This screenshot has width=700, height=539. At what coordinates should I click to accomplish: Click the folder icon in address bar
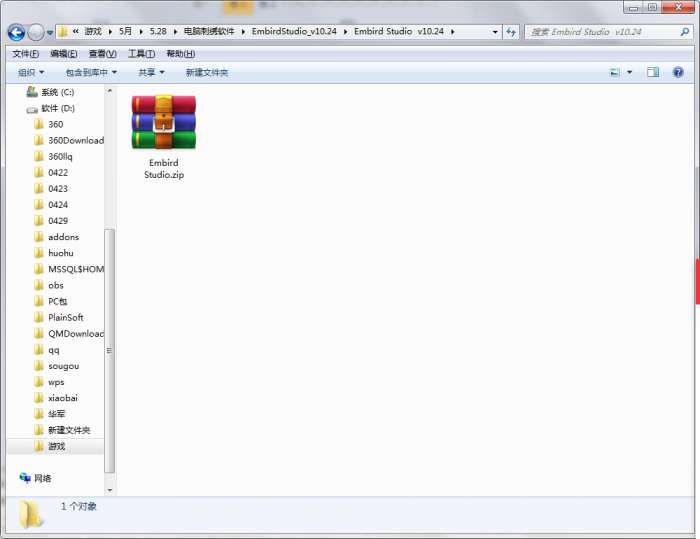[63, 32]
